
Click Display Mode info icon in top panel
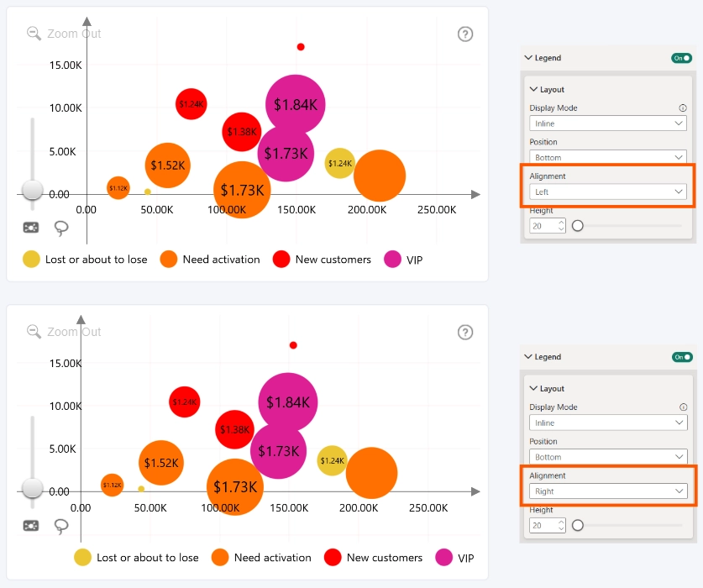(682, 108)
